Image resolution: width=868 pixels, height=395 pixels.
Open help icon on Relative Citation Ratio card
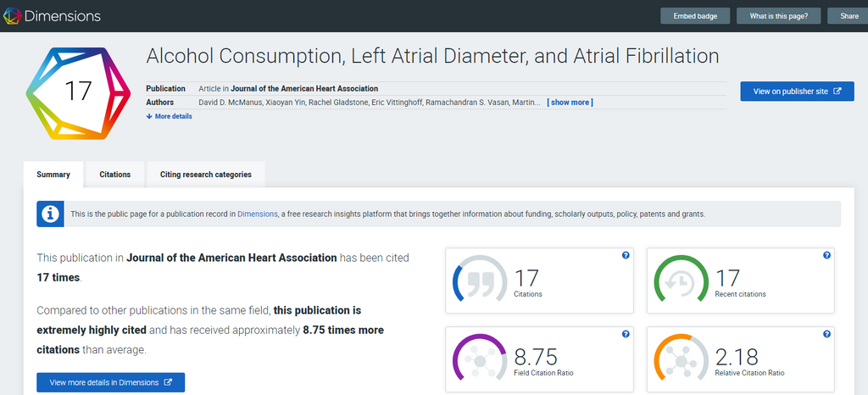pos(826,334)
